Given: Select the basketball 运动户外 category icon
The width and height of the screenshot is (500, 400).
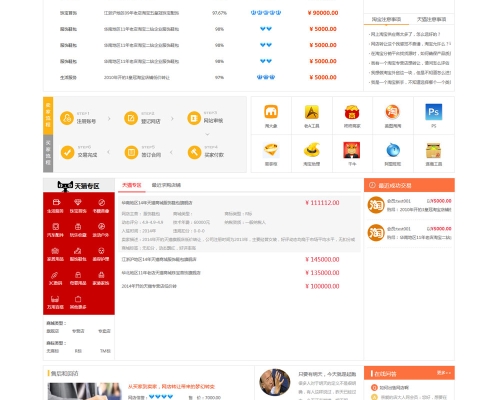Looking at the screenshot, I should coord(101,230).
